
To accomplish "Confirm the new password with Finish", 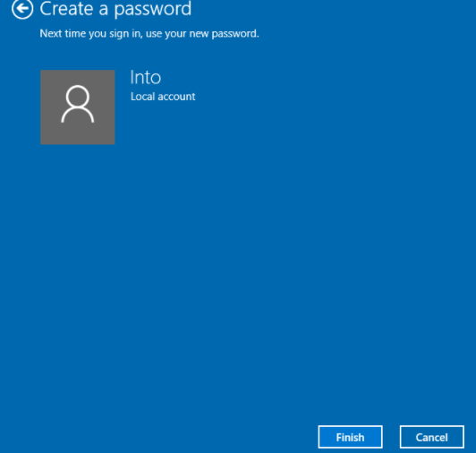I will click(x=350, y=437).
